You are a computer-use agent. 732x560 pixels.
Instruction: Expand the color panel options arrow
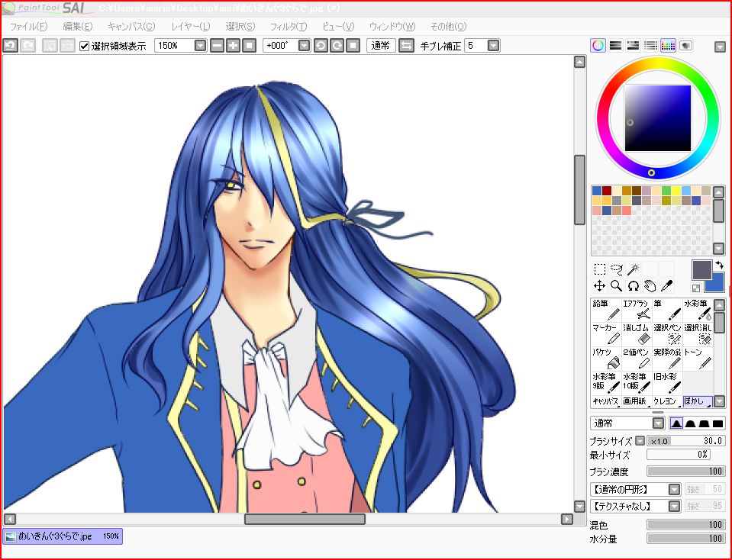point(719,47)
